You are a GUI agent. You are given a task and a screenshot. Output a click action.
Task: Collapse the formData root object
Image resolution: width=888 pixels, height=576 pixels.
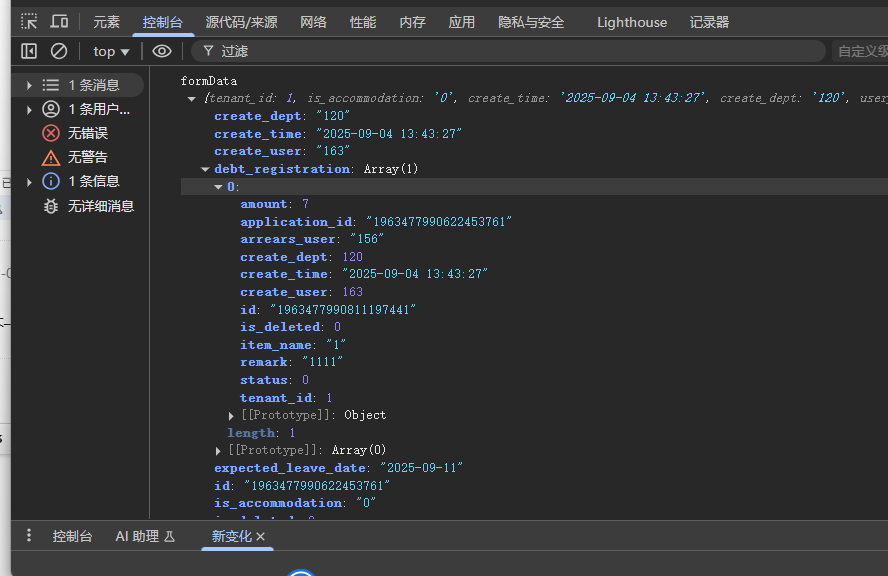(192, 99)
